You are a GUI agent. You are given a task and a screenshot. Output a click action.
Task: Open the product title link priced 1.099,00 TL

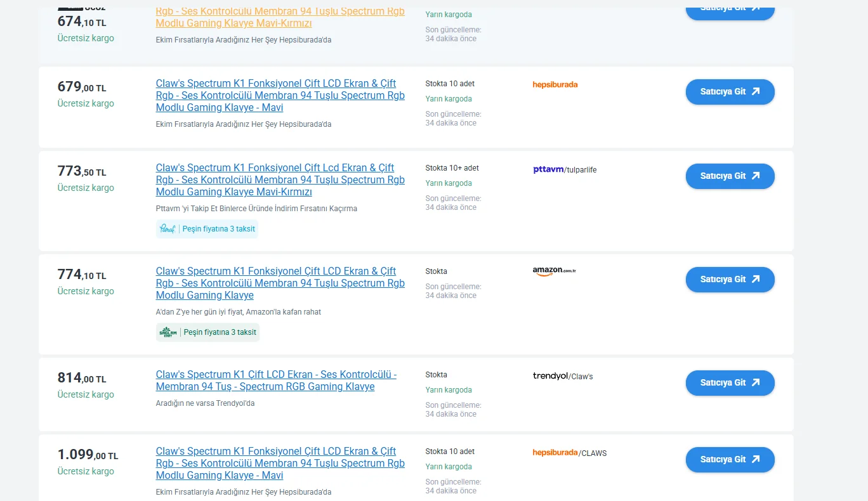coord(280,464)
